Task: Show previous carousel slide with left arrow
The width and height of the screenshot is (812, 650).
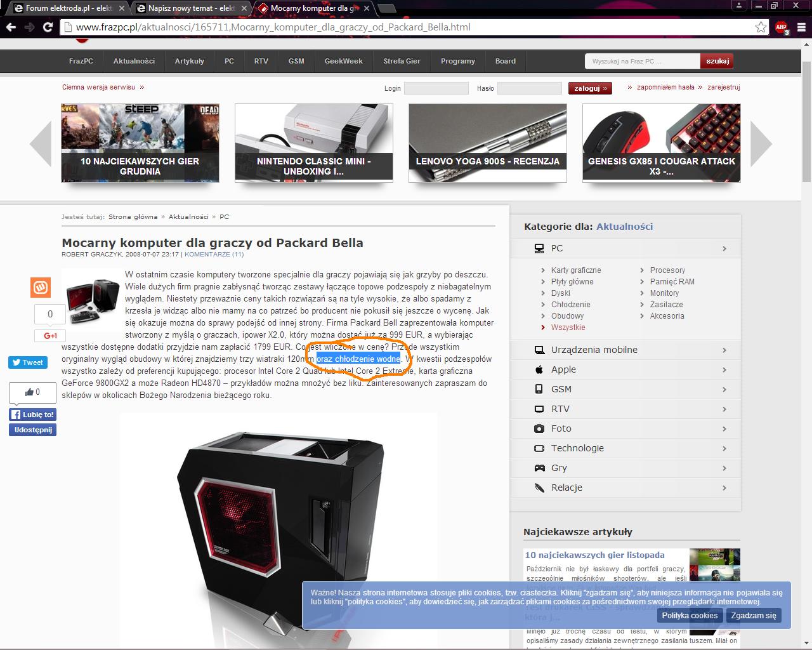Action: 41,143
